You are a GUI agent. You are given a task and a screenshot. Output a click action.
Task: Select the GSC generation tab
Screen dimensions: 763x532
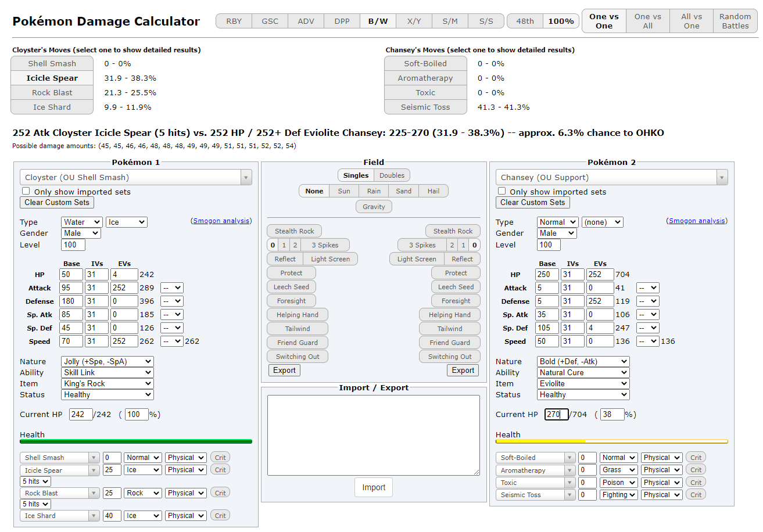pos(270,21)
